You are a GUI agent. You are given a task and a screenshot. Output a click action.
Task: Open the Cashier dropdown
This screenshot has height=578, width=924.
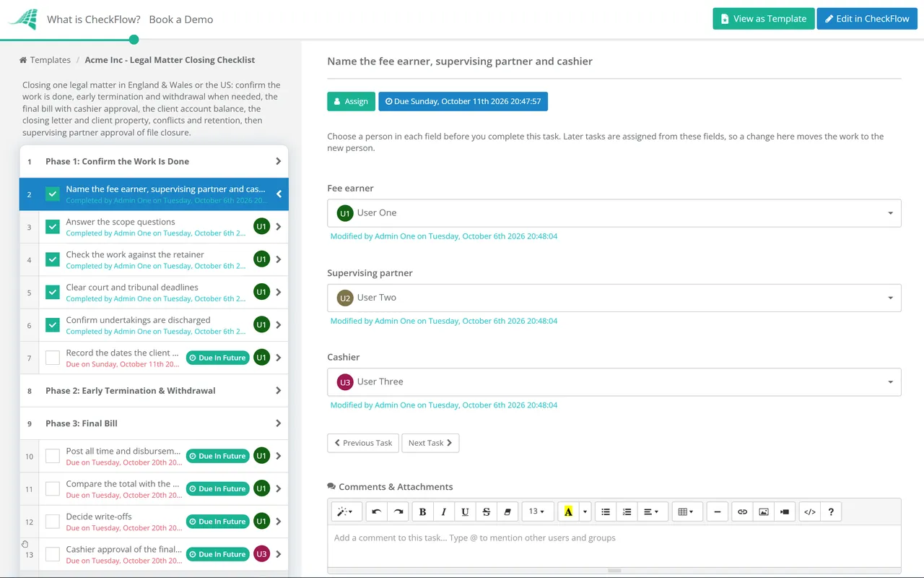614,381
